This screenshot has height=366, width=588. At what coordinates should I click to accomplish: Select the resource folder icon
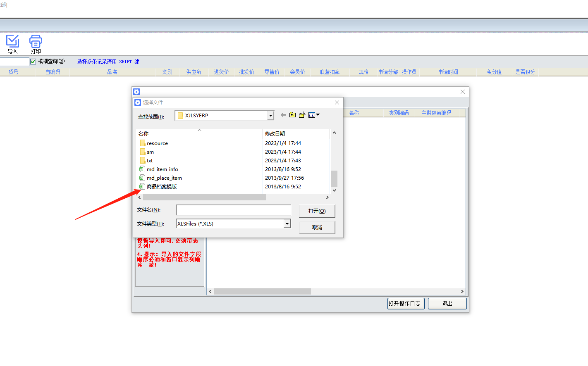tap(143, 143)
